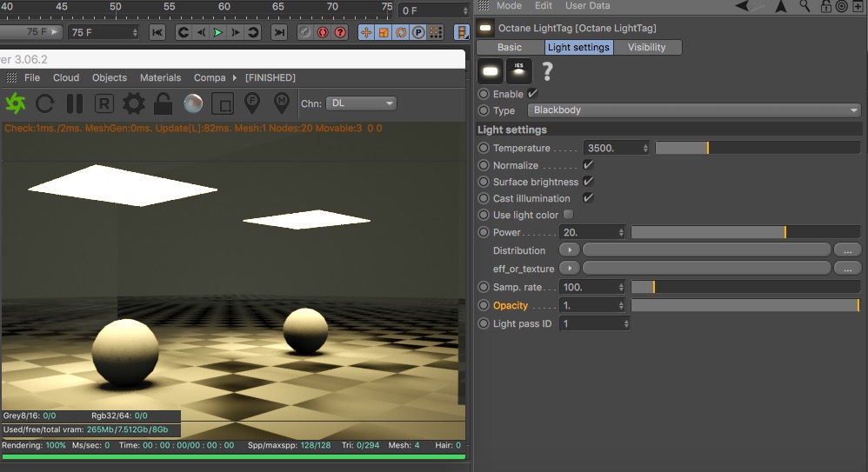The width and height of the screenshot is (868, 472).
Task: Toggle parameter keying P icon
Action: point(418,32)
